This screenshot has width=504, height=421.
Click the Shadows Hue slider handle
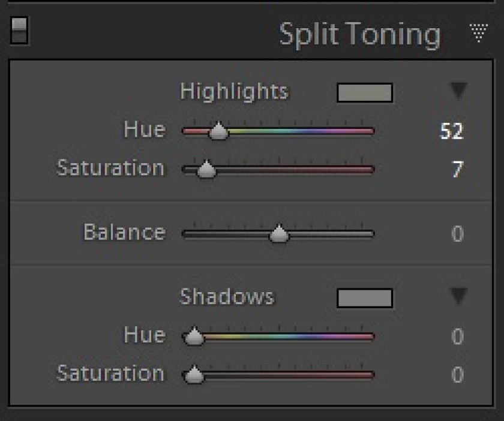tap(193, 337)
